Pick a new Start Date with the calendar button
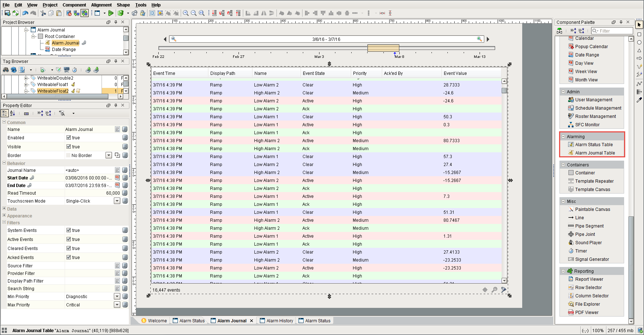This screenshot has width=644, height=335. 117,177
